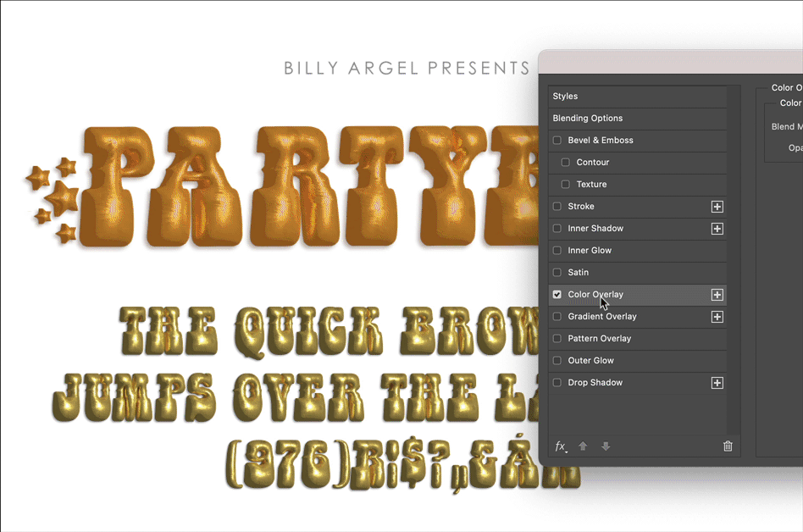This screenshot has height=532, width=803.
Task: Click the plus icon beside Inner Shadow
Action: [x=717, y=229]
